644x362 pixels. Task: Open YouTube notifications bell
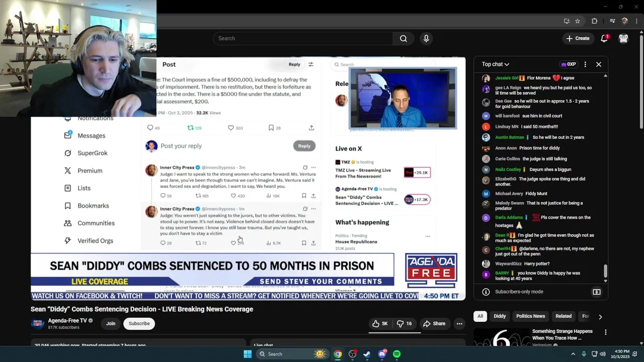pyautogui.click(x=605, y=38)
